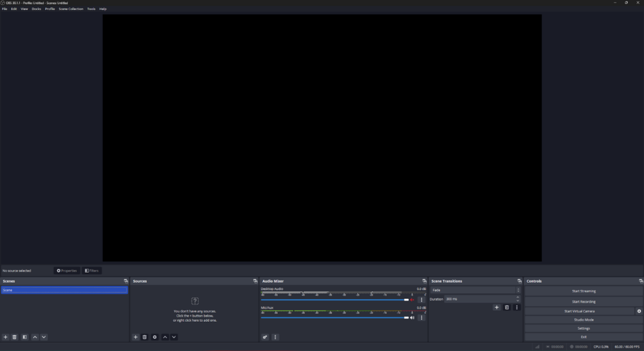This screenshot has height=351, width=644.
Task: Float the Audio Mixer dock panel
Action: coord(424,281)
